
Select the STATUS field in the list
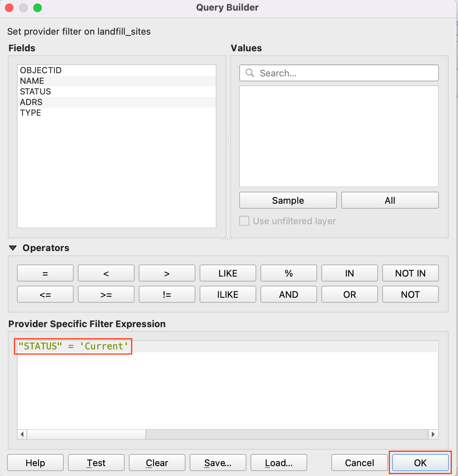[x=35, y=92]
